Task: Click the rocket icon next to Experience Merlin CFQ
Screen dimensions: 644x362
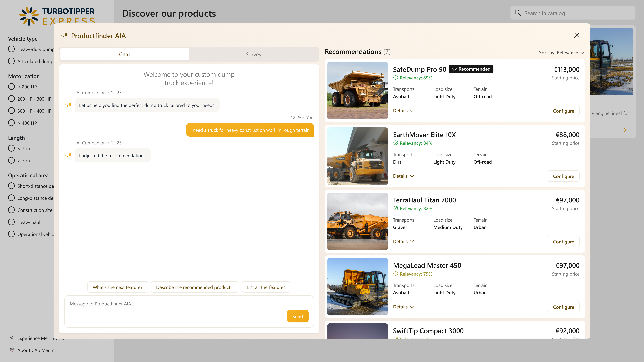Action: click(x=12, y=338)
